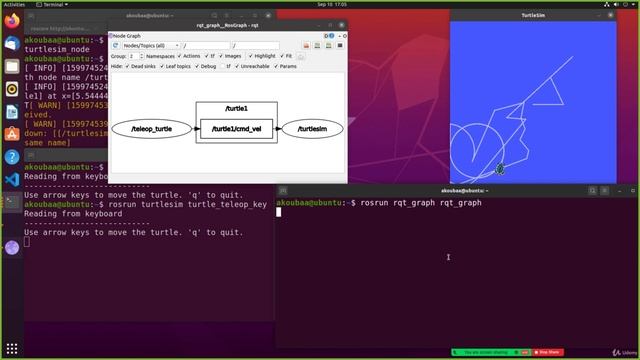Click the turtle in TurtleSim canvas
The height and width of the screenshot is (360, 640).
pos(500,169)
